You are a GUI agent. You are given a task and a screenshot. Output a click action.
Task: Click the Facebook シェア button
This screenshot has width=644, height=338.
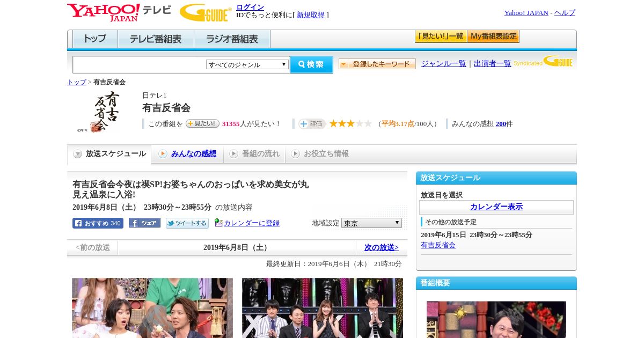[x=144, y=223]
